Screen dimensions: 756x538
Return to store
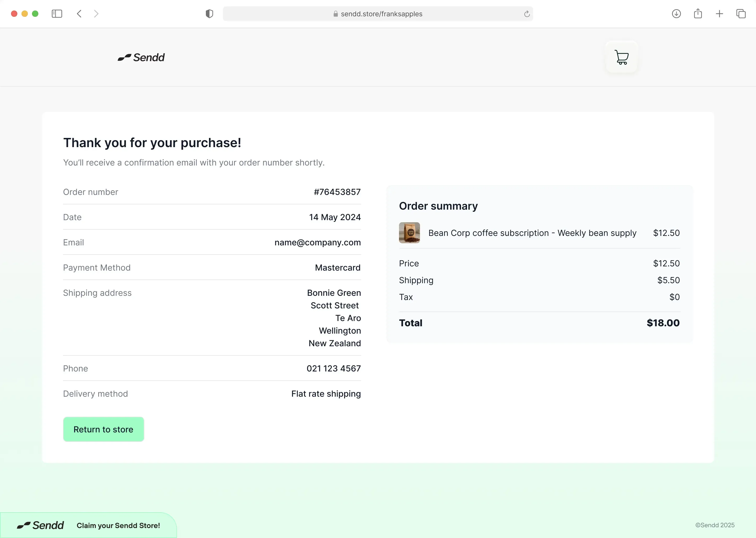click(x=103, y=429)
